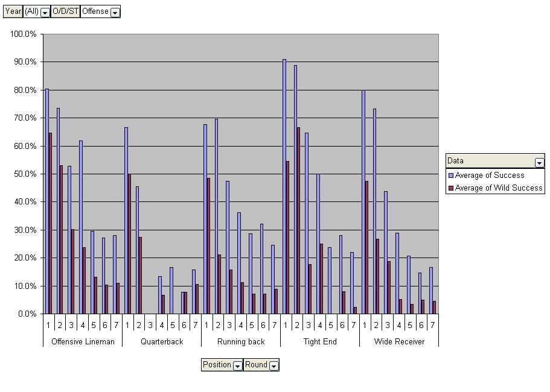550x392 pixels.
Task: Select Offensive Lineman round 1 Success bar
Action: 47,201
